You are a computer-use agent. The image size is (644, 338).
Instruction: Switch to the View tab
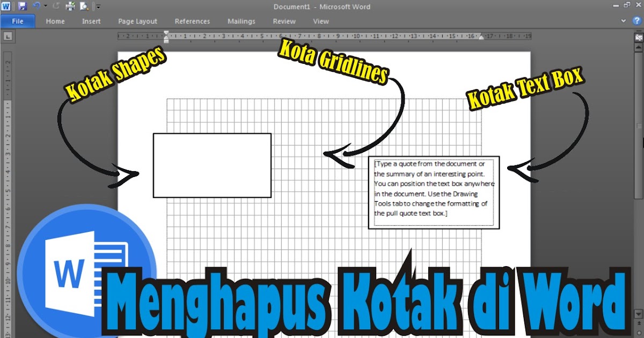click(x=321, y=21)
